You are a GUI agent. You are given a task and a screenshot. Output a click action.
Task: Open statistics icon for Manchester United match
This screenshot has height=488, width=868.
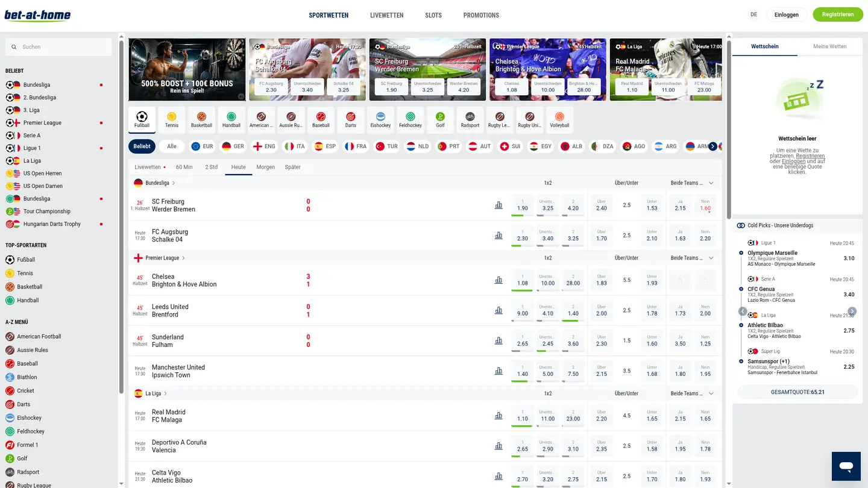(498, 371)
